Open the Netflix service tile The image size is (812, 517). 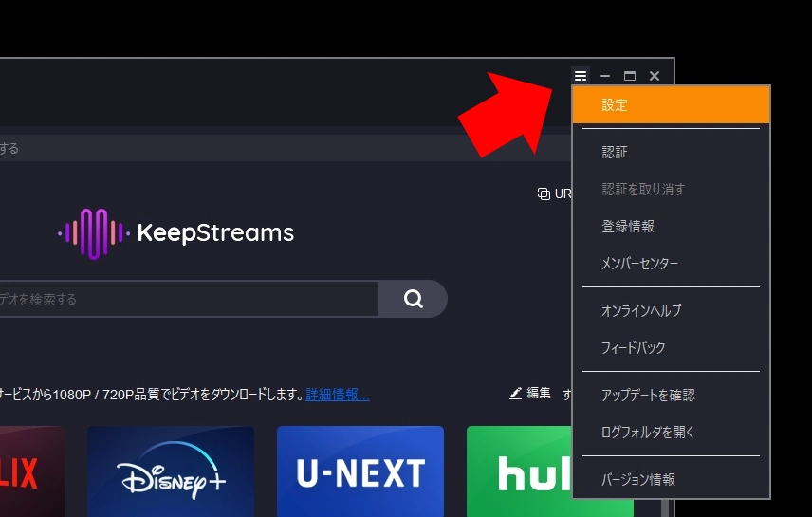click(x=28, y=471)
